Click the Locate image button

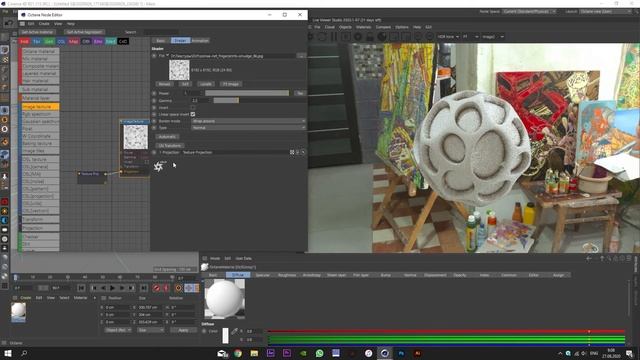tap(206, 84)
